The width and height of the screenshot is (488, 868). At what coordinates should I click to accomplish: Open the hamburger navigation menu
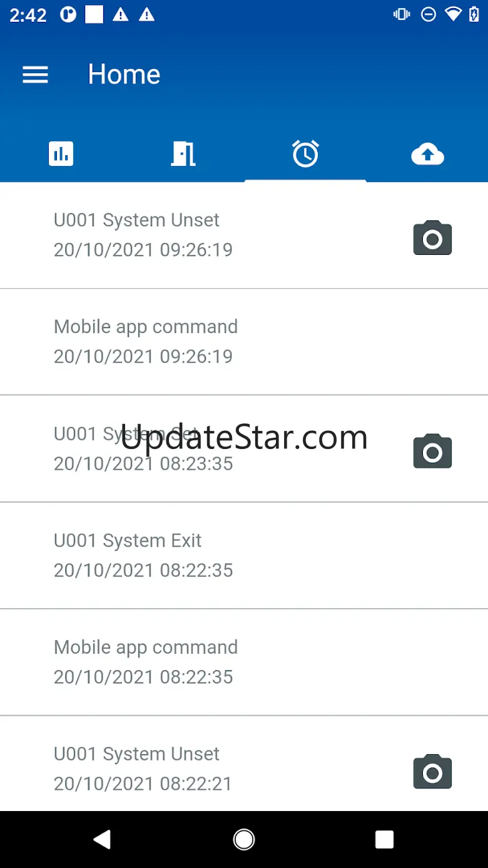tap(35, 75)
